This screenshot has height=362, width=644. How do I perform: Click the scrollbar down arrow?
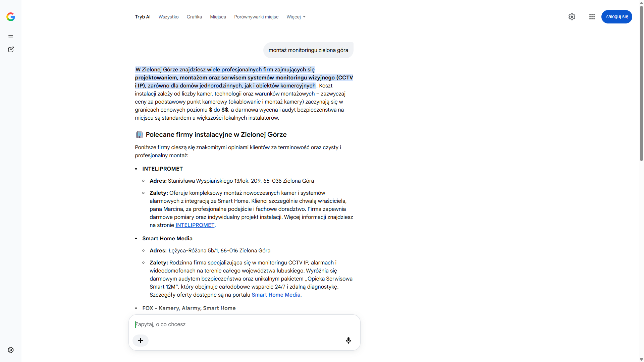[641, 359]
